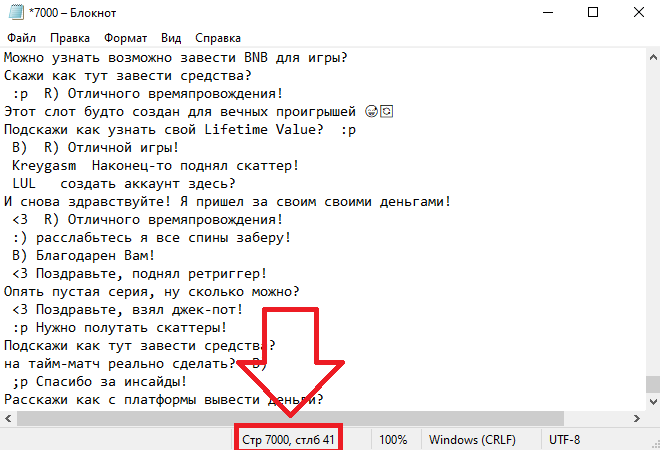Maximize the Блокнот window
This screenshot has width=660, height=450.
point(593,12)
